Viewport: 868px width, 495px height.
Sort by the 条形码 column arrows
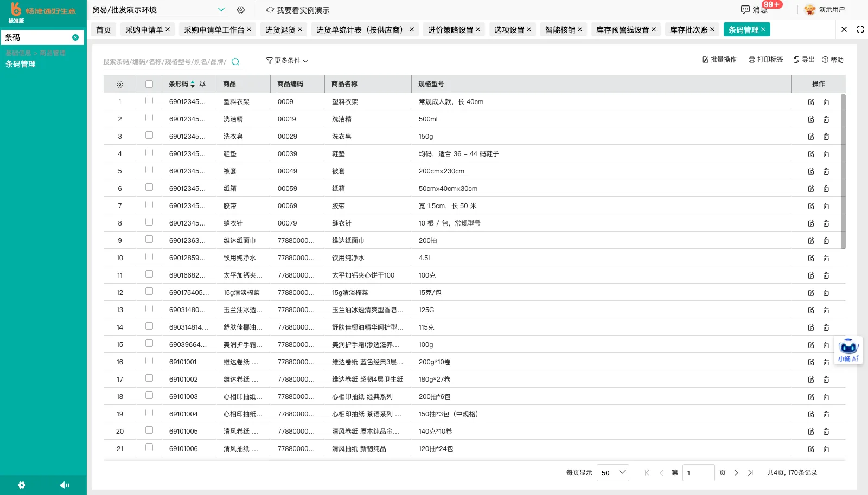193,84
